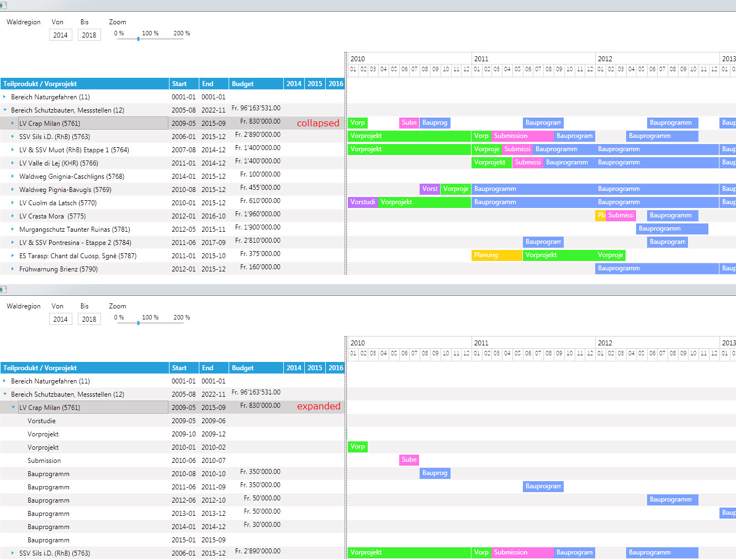Click pink Submissi bar in Valle di Lej row
736x560 pixels.
point(527,163)
